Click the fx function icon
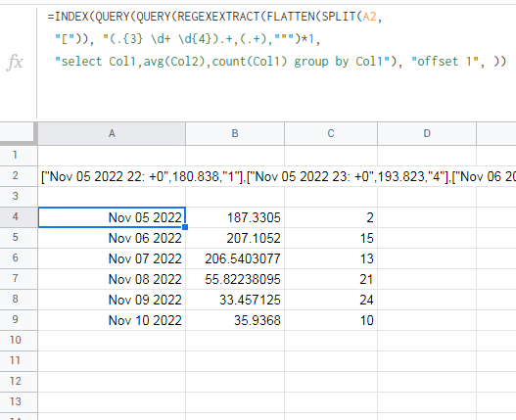This screenshot has width=516, height=420. (x=15, y=62)
